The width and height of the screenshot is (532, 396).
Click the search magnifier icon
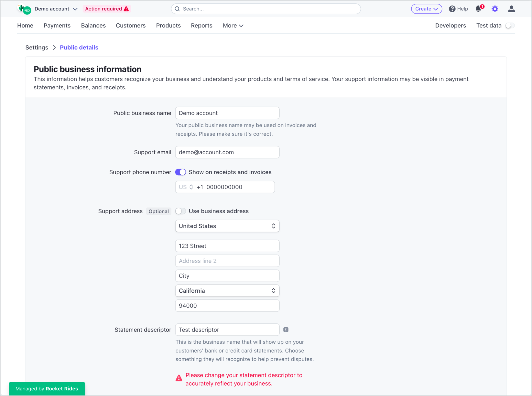coord(177,9)
